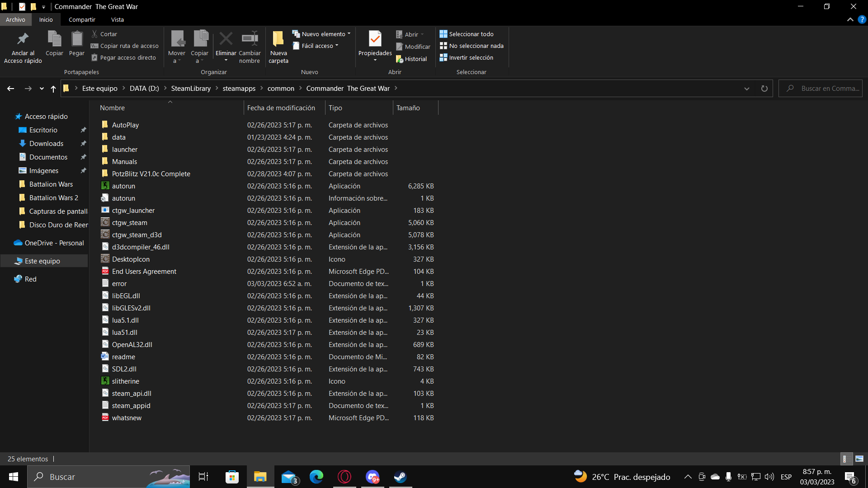Open the Compartir ribbon tab
868x488 pixels.
(82, 19)
